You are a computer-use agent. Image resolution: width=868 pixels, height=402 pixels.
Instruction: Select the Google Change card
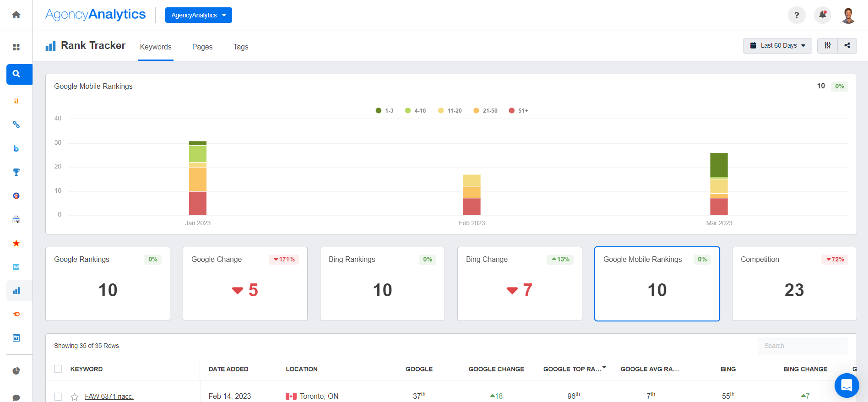(x=245, y=284)
